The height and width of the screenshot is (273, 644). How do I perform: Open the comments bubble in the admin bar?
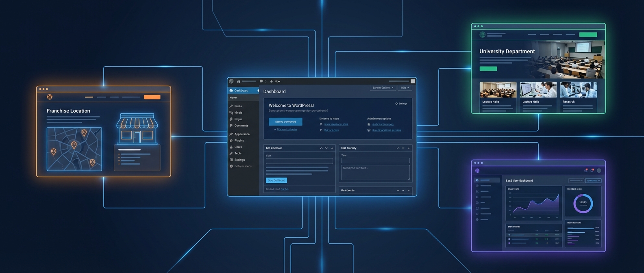click(261, 81)
